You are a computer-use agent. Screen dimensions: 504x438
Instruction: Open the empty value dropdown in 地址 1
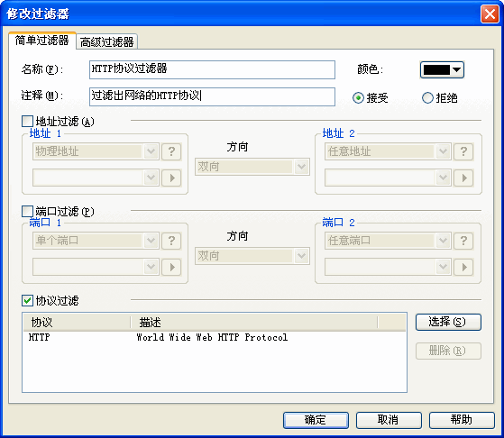[x=96, y=178]
